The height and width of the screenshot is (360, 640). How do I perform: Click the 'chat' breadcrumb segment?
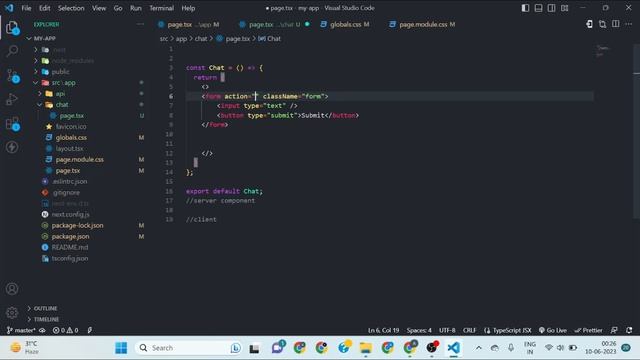coord(201,39)
